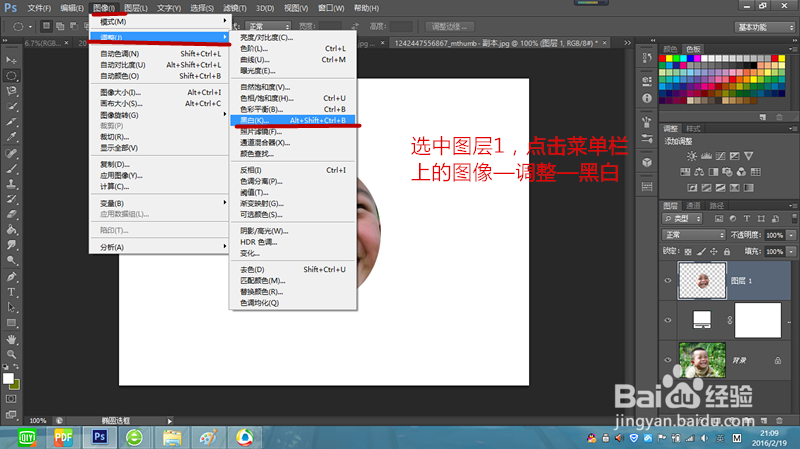The height and width of the screenshot is (449, 800).
Task: Click the Vibrance adjustment icon
Action: (748, 156)
